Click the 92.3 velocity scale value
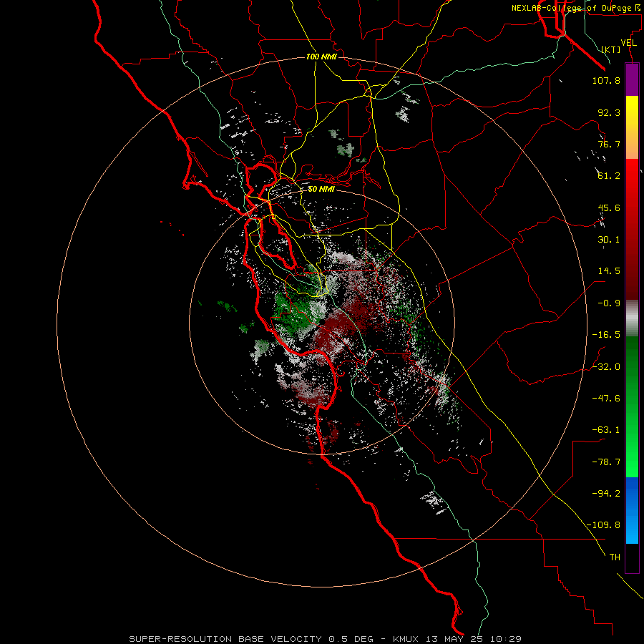Screen dimensions: 644x644 tap(609, 112)
